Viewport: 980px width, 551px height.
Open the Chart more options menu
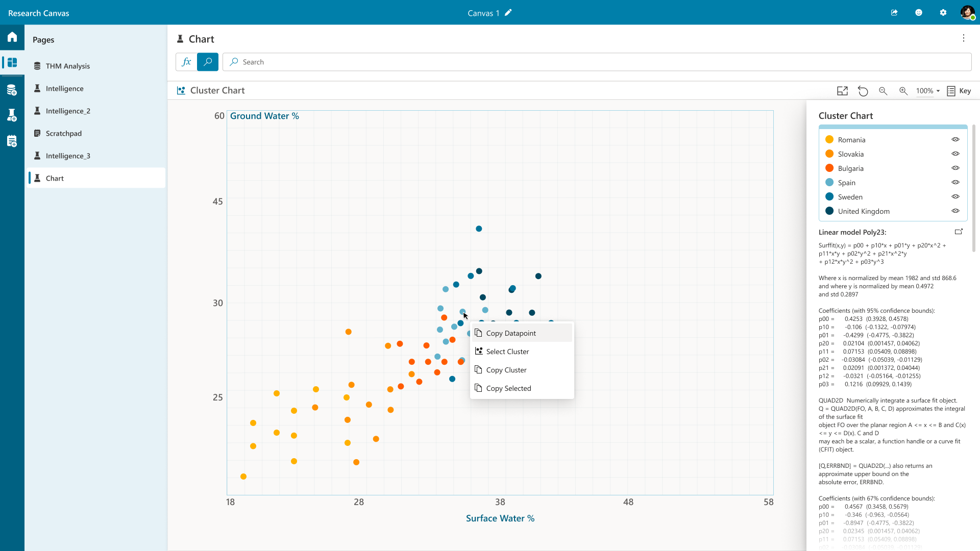point(964,38)
